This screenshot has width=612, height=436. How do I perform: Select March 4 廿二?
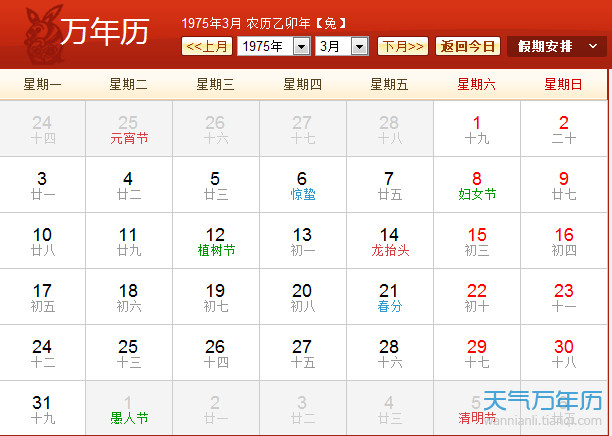pyautogui.click(x=129, y=185)
